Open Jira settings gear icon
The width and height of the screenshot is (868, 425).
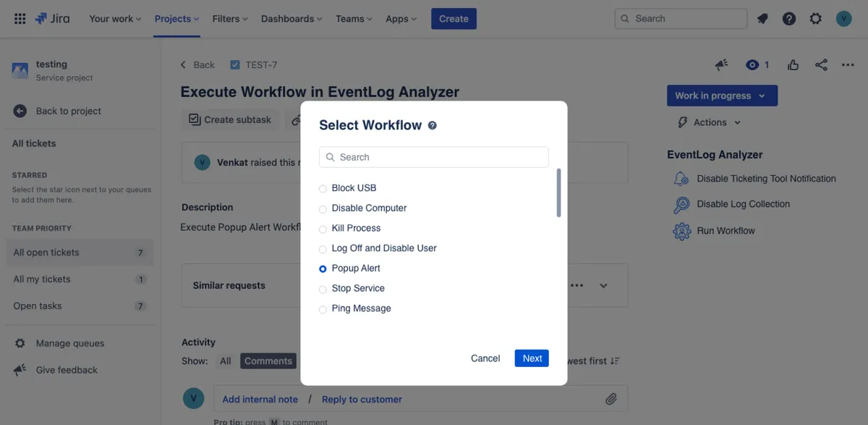[816, 19]
